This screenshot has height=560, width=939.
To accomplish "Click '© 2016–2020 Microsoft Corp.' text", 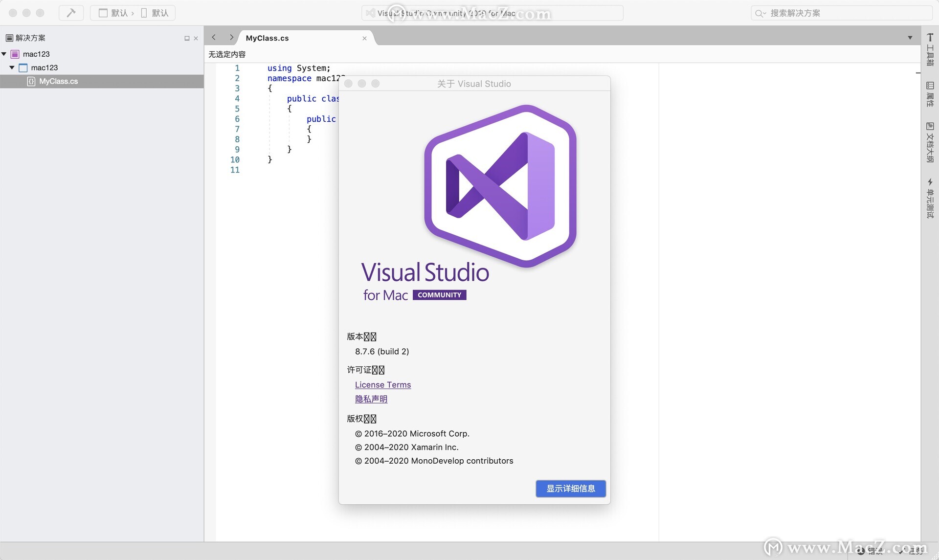I will pos(412,434).
